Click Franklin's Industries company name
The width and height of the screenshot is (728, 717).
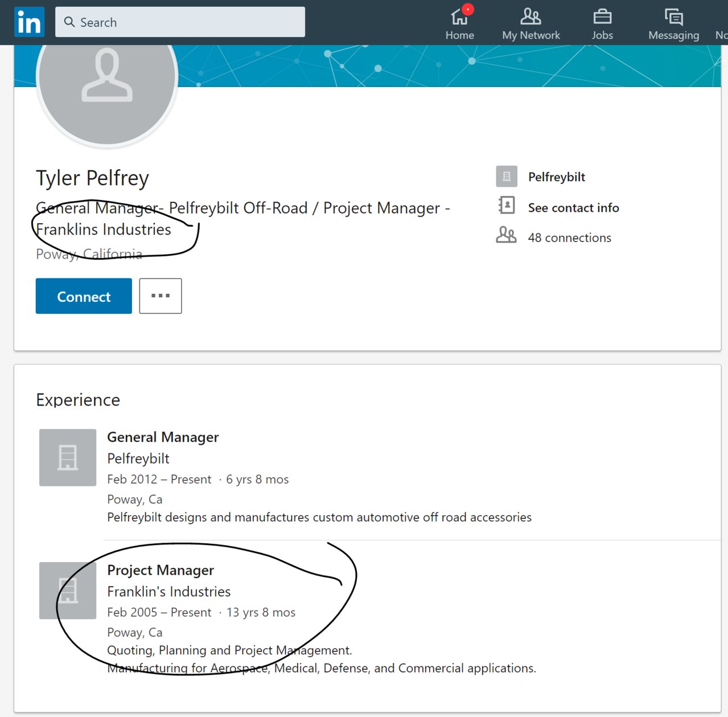[169, 592]
